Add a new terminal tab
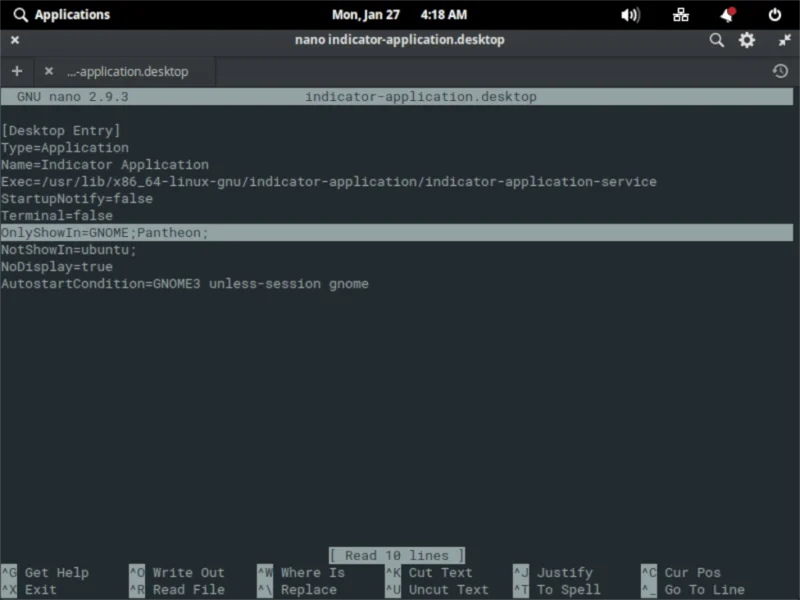Viewport: 800px width, 600px height. click(17, 71)
